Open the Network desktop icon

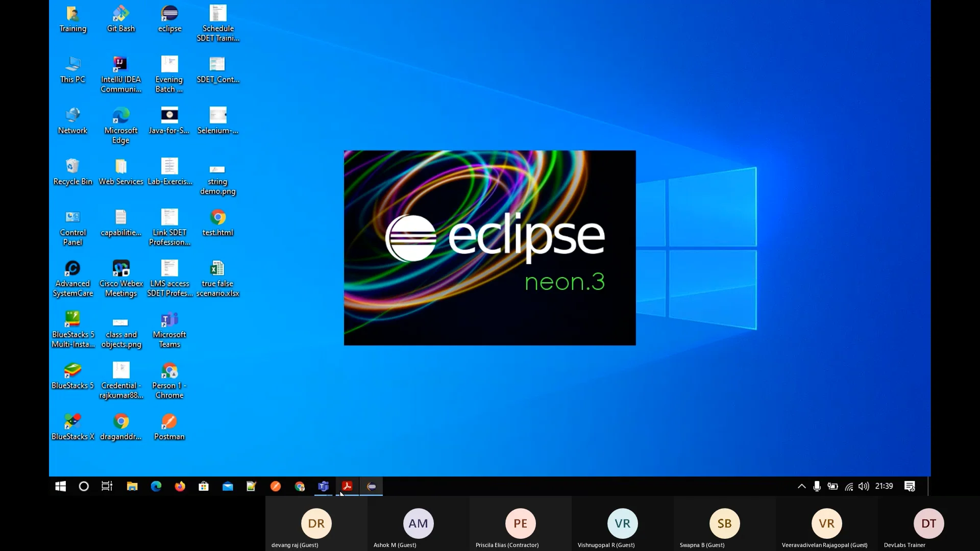click(x=72, y=121)
